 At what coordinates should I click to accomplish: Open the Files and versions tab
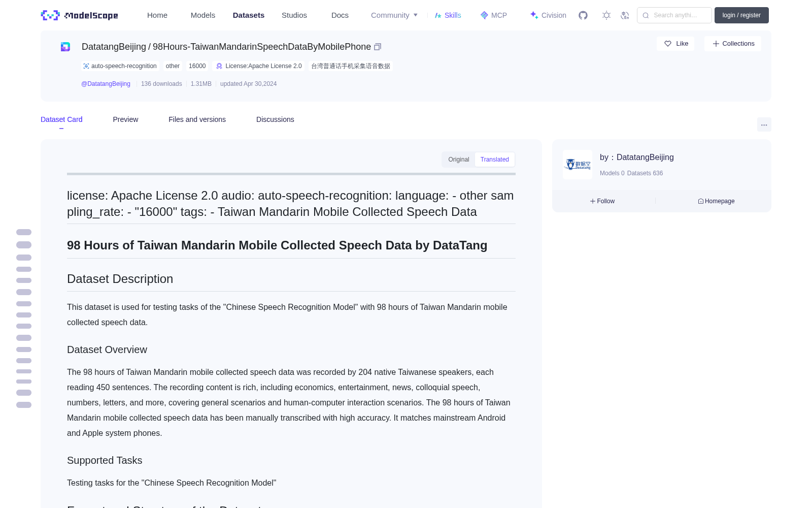tap(197, 119)
